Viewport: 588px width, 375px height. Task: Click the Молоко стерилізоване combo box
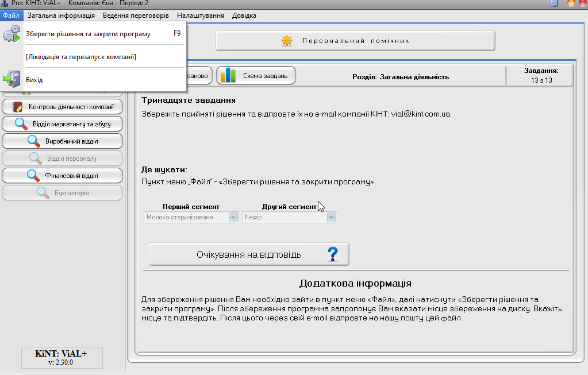pos(191,217)
